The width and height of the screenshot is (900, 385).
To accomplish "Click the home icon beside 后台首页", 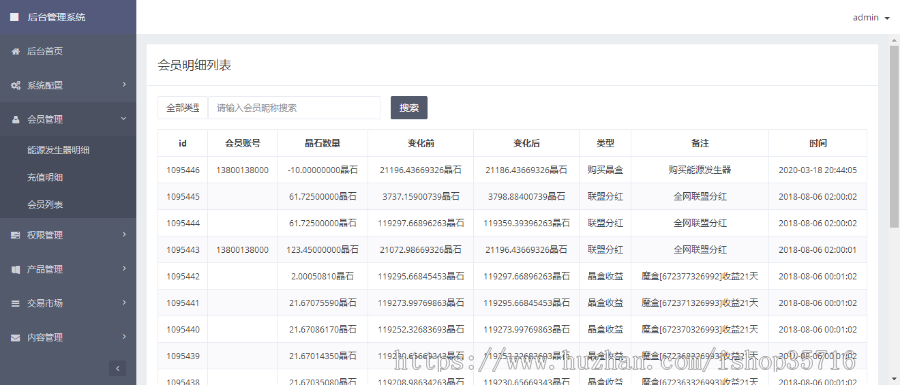I will point(15,51).
